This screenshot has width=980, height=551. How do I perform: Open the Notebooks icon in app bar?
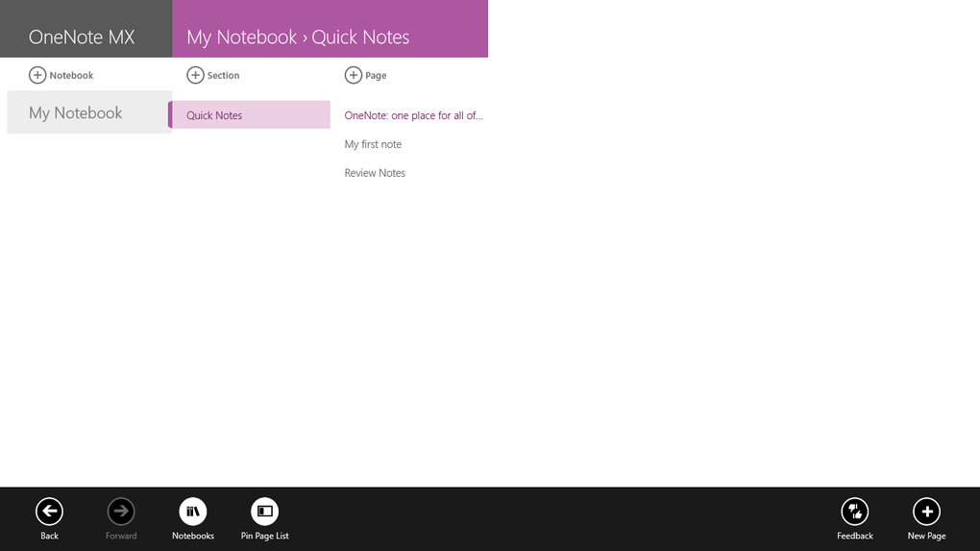pyautogui.click(x=192, y=512)
